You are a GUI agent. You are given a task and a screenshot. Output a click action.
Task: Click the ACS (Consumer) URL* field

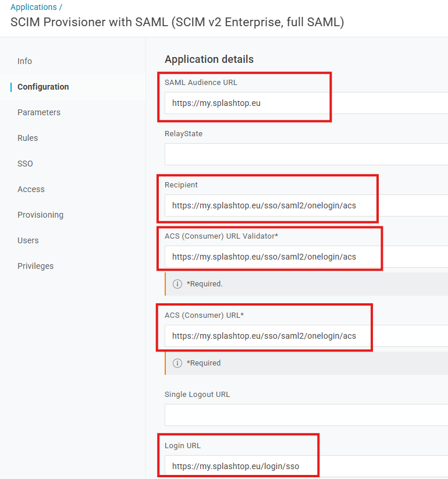pos(306,336)
